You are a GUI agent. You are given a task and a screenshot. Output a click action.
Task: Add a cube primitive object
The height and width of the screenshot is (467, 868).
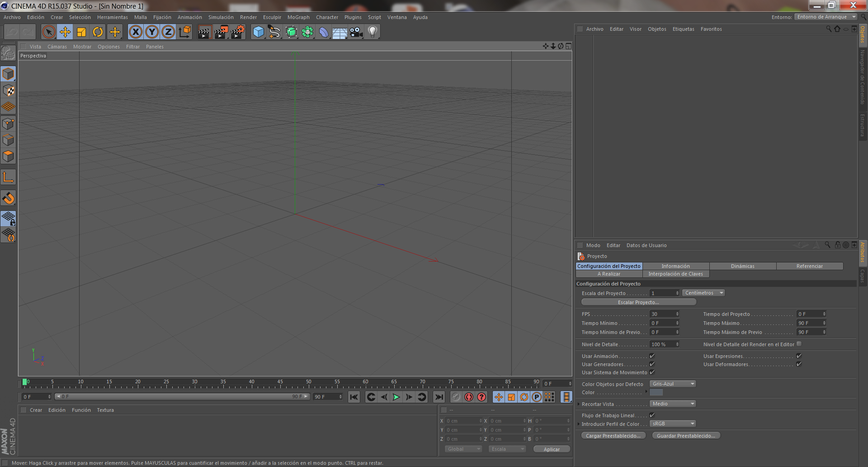click(x=259, y=32)
